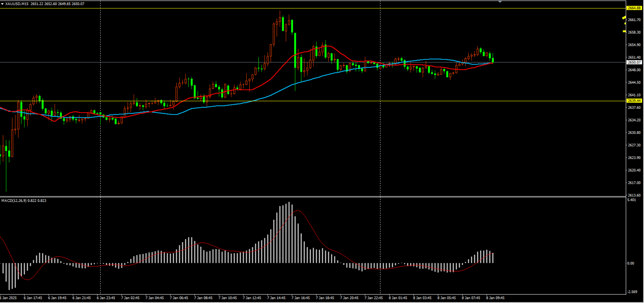Open the XAUUSD,M15 chart dropdown arrow
This screenshot has width=644, height=303.
pyautogui.click(x=2, y=4)
